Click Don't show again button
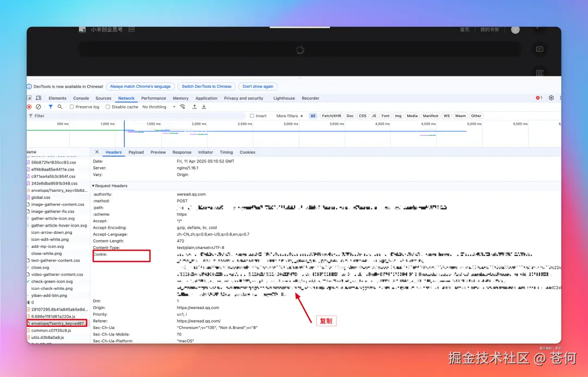The height and width of the screenshot is (377, 588). point(258,86)
